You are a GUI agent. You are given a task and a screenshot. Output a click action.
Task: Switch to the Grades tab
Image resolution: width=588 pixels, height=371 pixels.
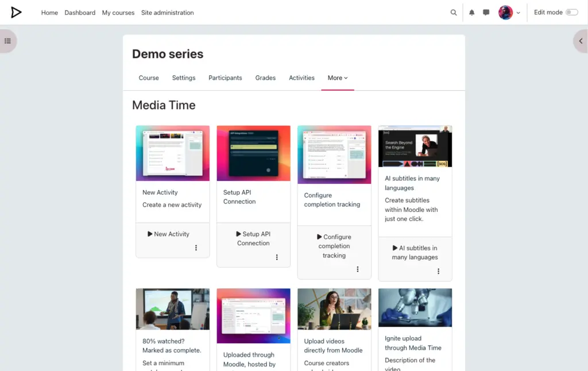point(265,78)
